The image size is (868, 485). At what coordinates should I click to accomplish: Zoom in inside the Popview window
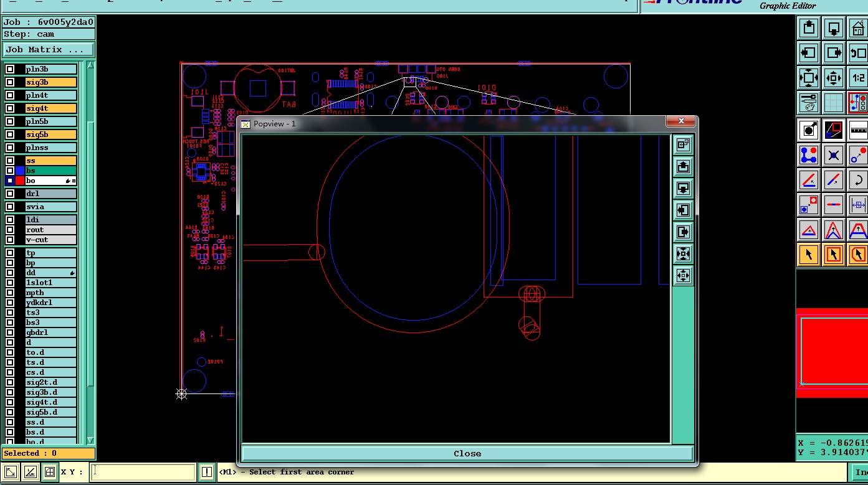(x=683, y=253)
